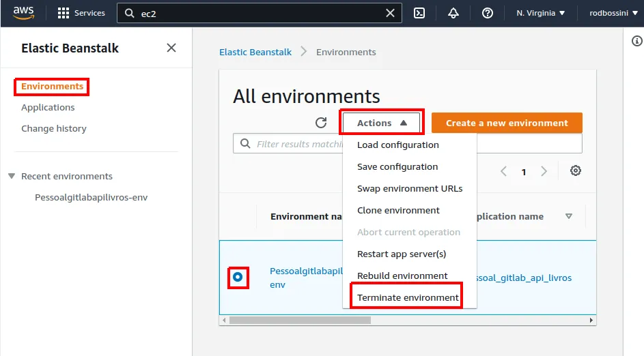Screen dimensions: 644x356
Task: Open the help question mark menu
Action: tap(488, 13)
